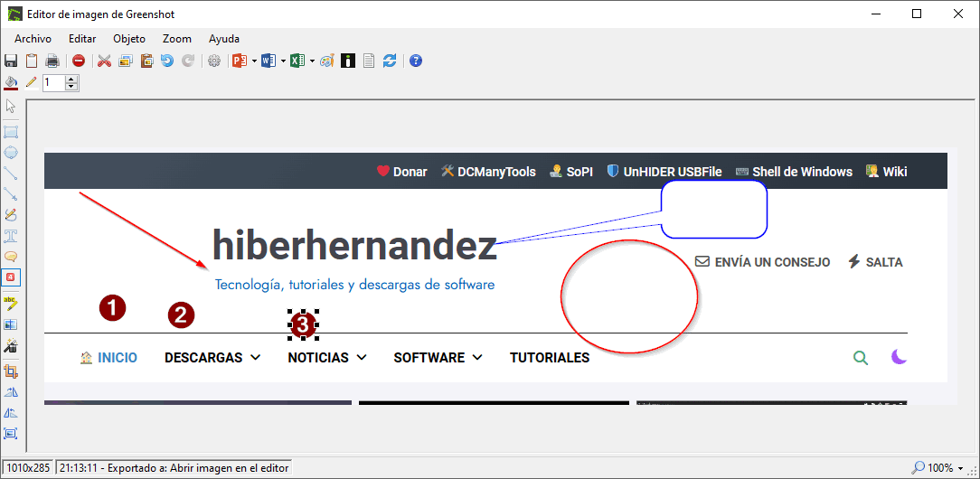Click the line thickness input field
The height and width of the screenshot is (479, 980).
[x=53, y=82]
